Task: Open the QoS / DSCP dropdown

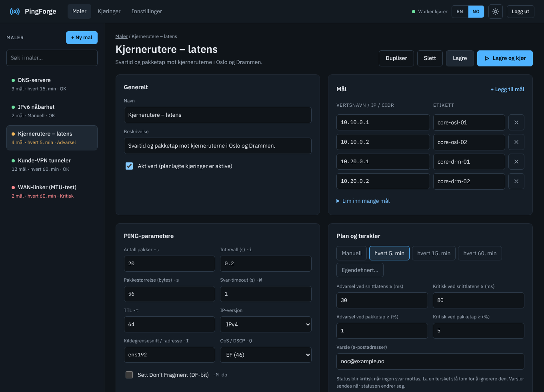Action: [x=266, y=355]
